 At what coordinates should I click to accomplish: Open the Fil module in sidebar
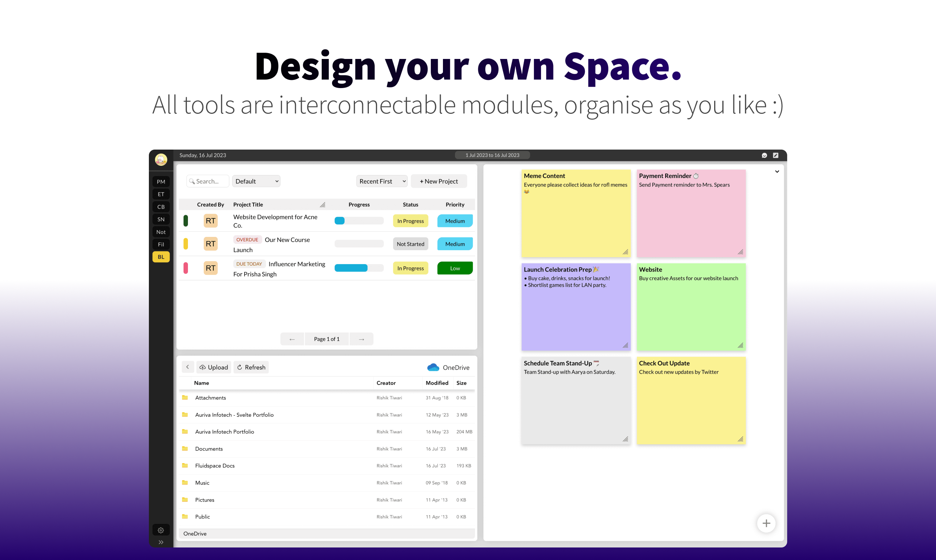pos(161,244)
